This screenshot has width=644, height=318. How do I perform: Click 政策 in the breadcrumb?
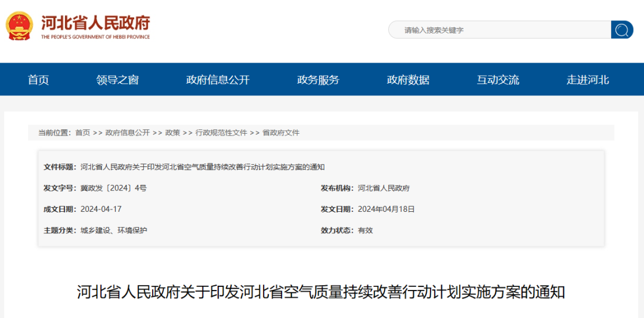[x=172, y=132]
